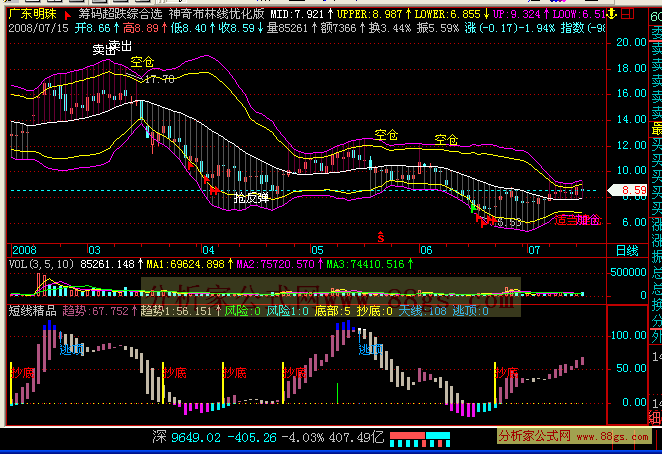662x454 pixels.
Task: Click the red window-layout icon at top right
Action: pyautogui.click(x=628, y=14)
